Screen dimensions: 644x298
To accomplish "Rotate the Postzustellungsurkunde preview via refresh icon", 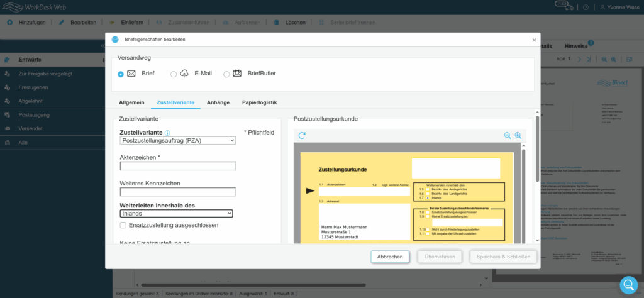I will pyautogui.click(x=302, y=135).
